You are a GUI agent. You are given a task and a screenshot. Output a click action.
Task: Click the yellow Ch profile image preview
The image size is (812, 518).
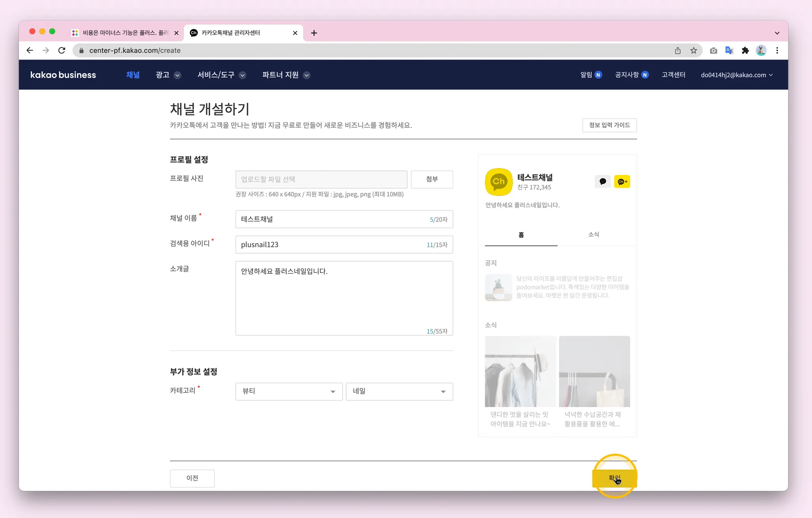coord(499,182)
